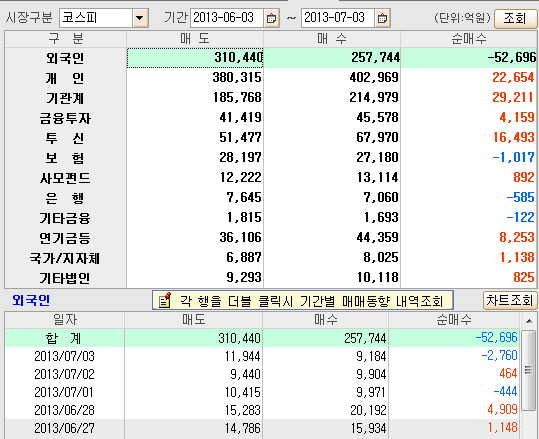The height and width of the screenshot is (439, 539).
Task: Select the 외국인 investor row
Action: [x=271, y=58]
